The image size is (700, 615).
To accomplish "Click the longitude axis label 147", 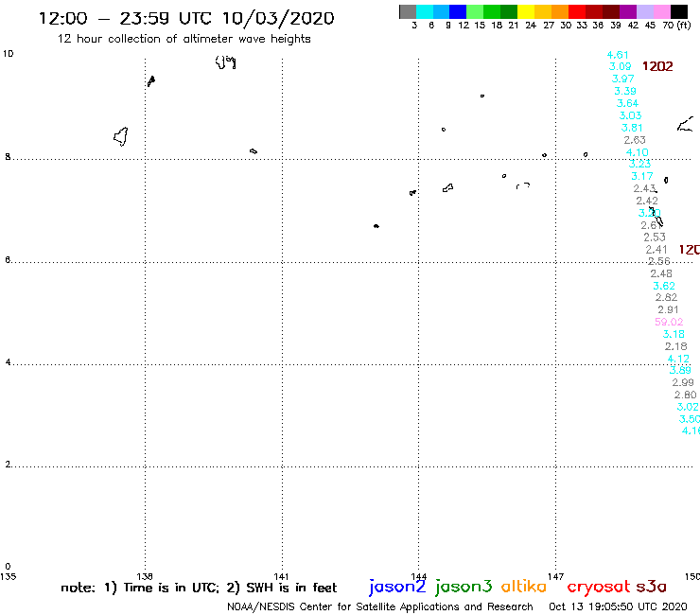I will coord(555,576).
